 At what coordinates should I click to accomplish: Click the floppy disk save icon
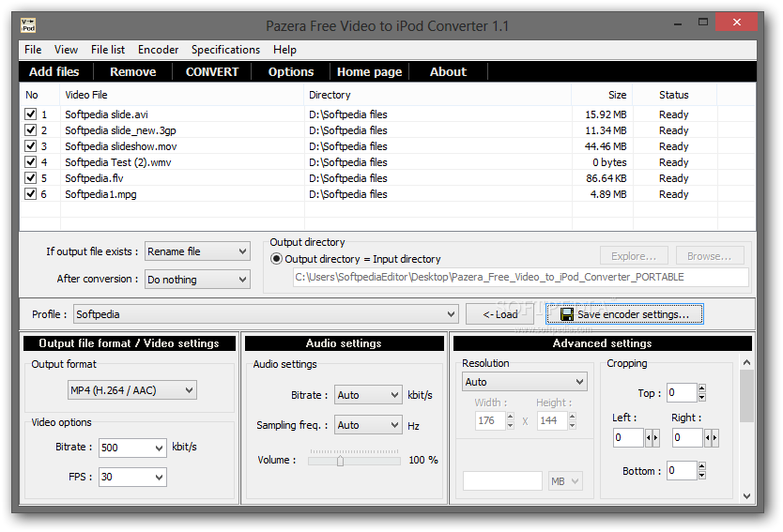coord(567,314)
